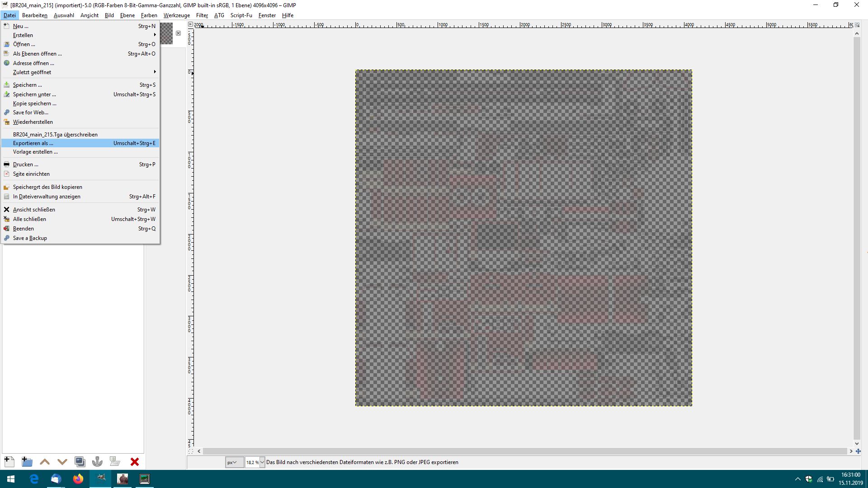Open the Filter menu
The height and width of the screenshot is (488, 868).
pos(202,15)
